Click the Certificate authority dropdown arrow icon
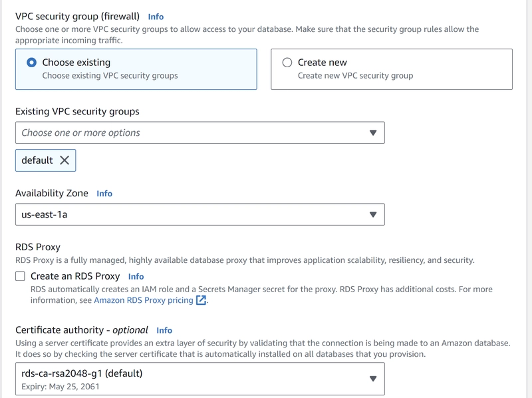 (x=373, y=379)
